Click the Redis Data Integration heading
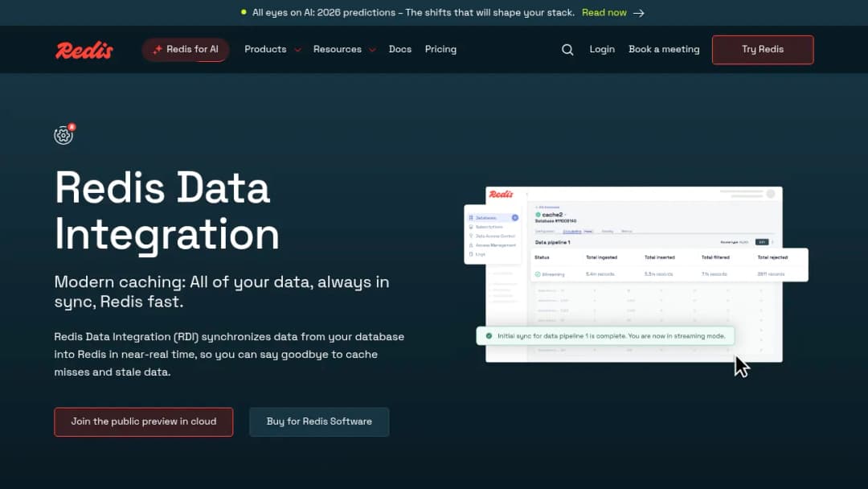The image size is (868, 489). 167,211
